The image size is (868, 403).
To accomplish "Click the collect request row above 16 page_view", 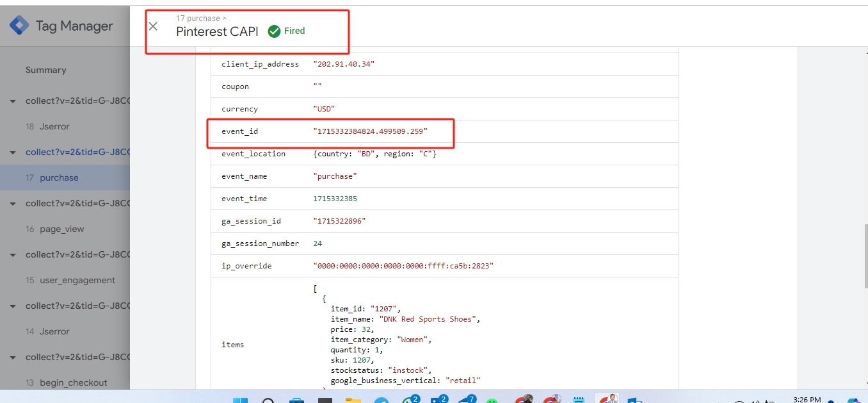I will tap(77, 204).
